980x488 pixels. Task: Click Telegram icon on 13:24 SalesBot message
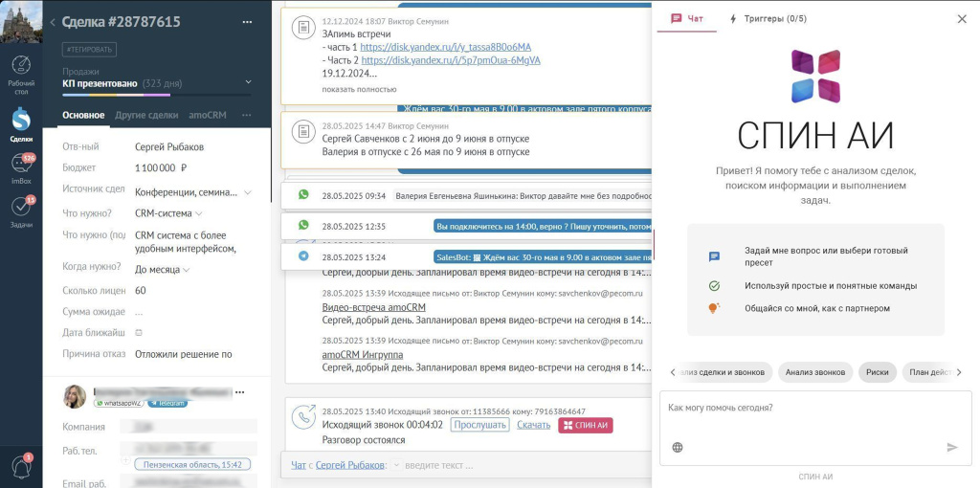coord(303,256)
